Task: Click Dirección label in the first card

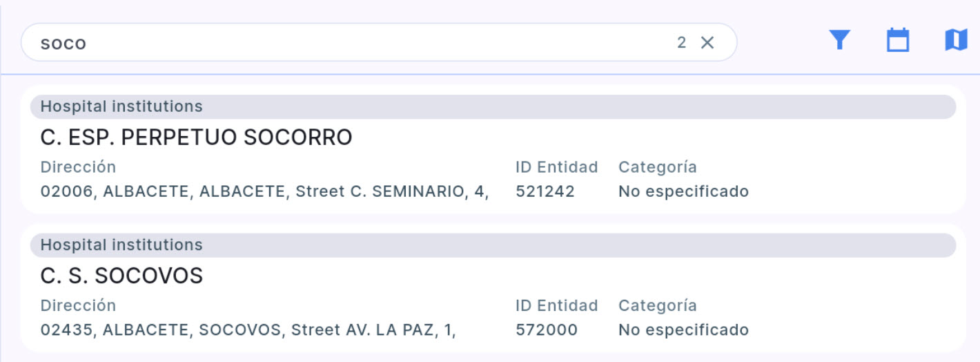Action: pyautogui.click(x=78, y=167)
